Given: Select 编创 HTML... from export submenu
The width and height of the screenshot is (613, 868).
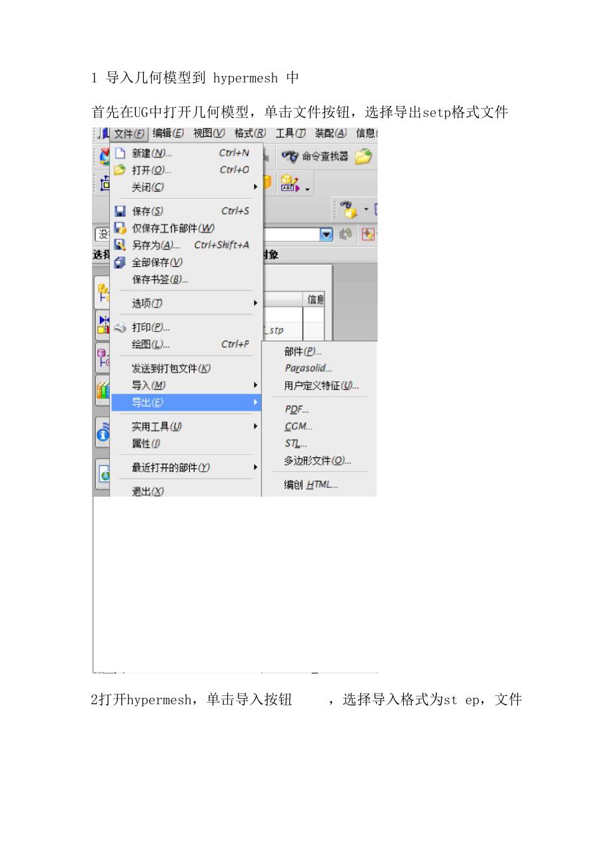Looking at the screenshot, I should (x=311, y=485).
